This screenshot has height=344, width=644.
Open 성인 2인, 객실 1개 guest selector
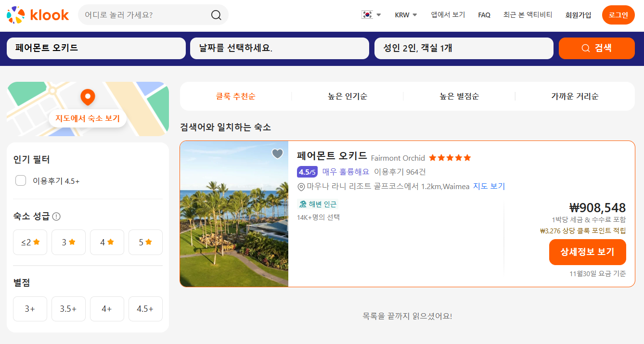[x=464, y=48]
